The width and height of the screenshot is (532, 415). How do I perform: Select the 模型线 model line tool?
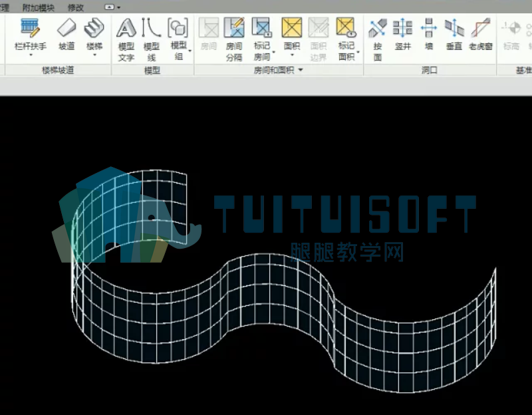pyautogui.click(x=152, y=39)
